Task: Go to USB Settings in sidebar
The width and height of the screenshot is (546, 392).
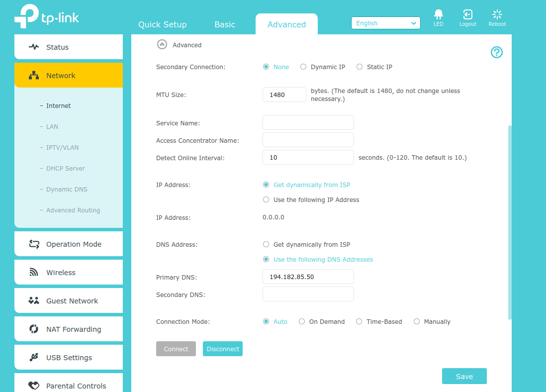Action: pyautogui.click(x=69, y=358)
